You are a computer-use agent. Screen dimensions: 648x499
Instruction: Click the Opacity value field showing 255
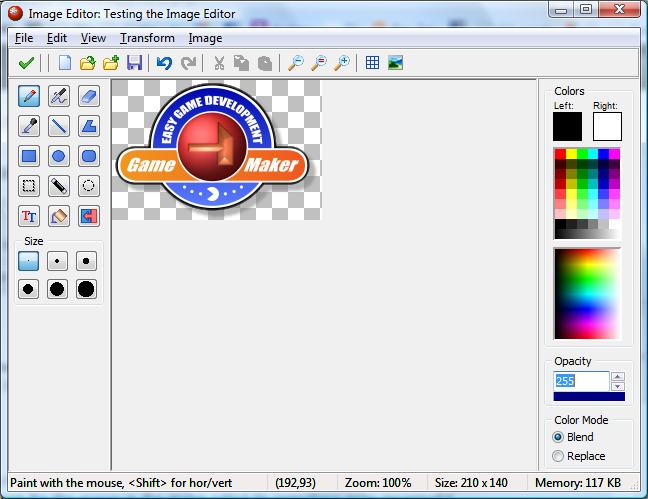[x=581, y=381]
